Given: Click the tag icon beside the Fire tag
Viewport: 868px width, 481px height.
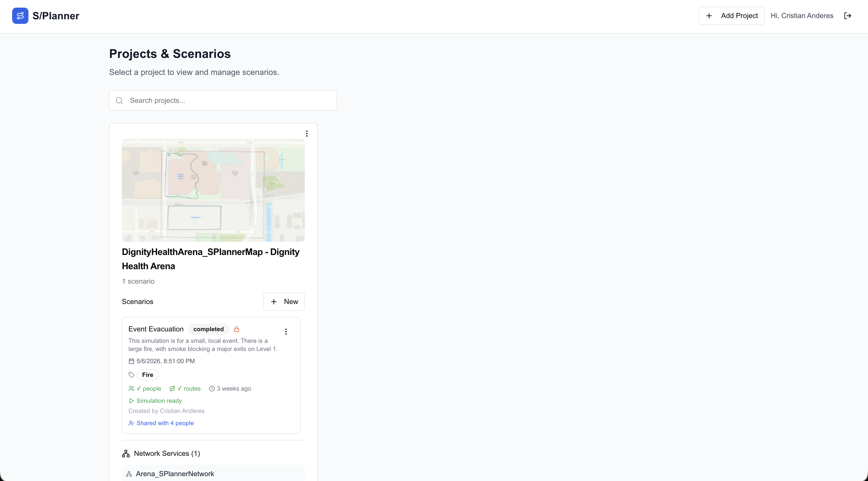Looking at the screenshot, I should [x=131, y=375].
